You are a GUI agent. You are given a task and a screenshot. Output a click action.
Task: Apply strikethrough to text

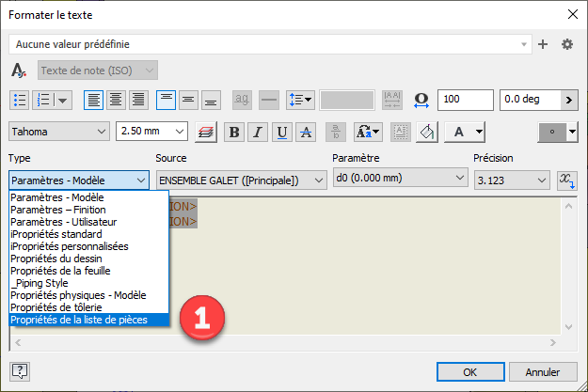tap(305, 133)
